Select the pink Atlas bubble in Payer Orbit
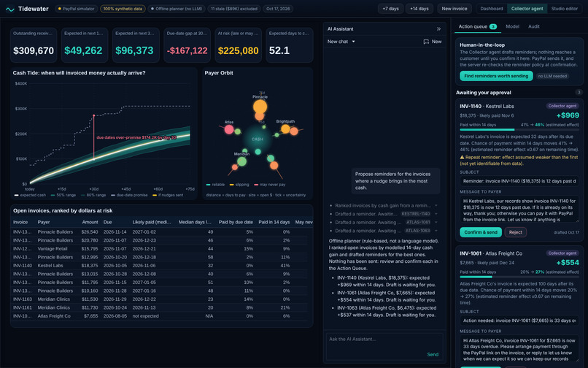 click(229, 129)
